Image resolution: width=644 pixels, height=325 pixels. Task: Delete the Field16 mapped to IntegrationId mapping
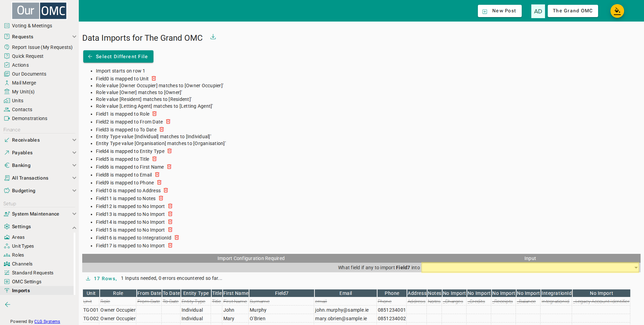point(177,238)
